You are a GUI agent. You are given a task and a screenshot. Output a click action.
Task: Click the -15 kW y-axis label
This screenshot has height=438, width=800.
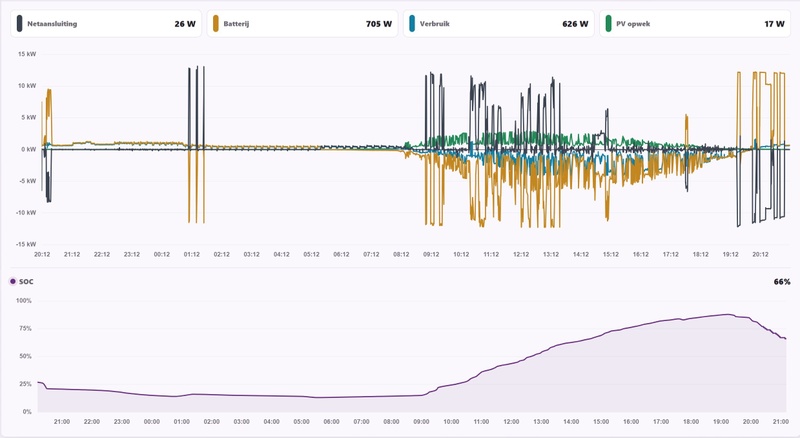coord(27,244)
